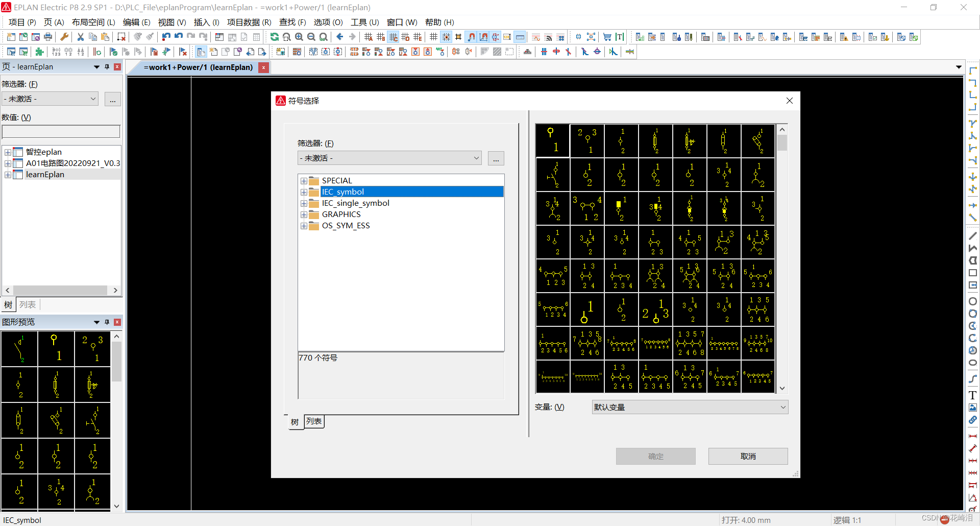This screenshot has width=980, height=526.
Task: Click the right-down angle connection tool
Action: [x=973, y=70]
